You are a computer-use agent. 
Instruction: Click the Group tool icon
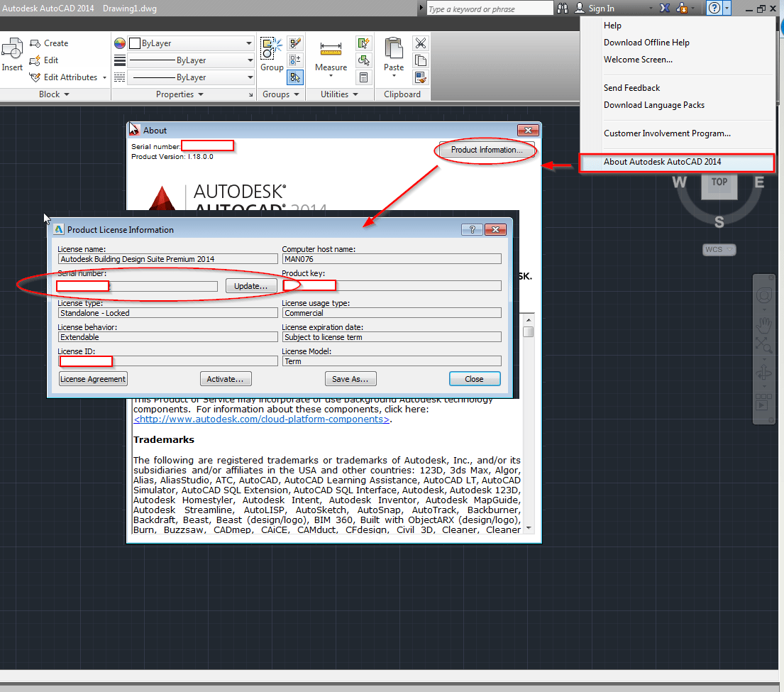point(272,48)
